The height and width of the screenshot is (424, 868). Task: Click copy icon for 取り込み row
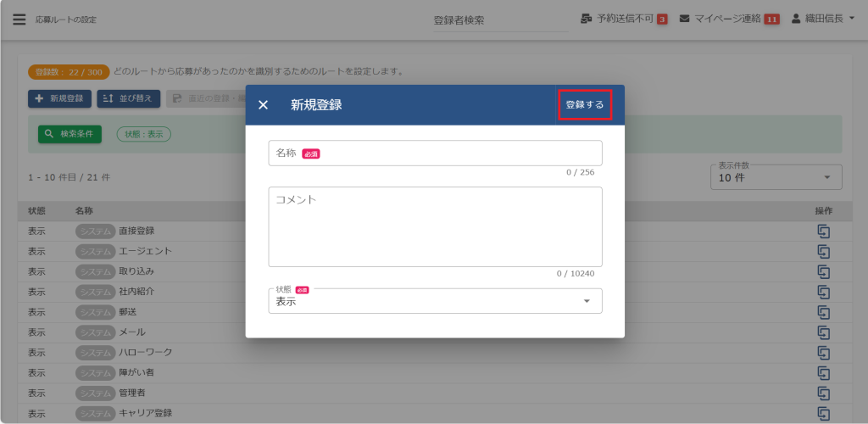(x=823, y=271)
